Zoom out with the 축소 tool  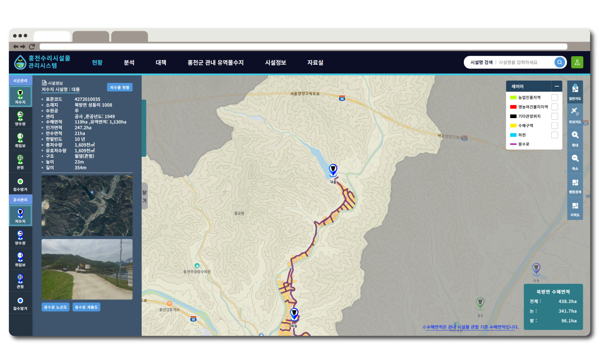coord(575,161)
